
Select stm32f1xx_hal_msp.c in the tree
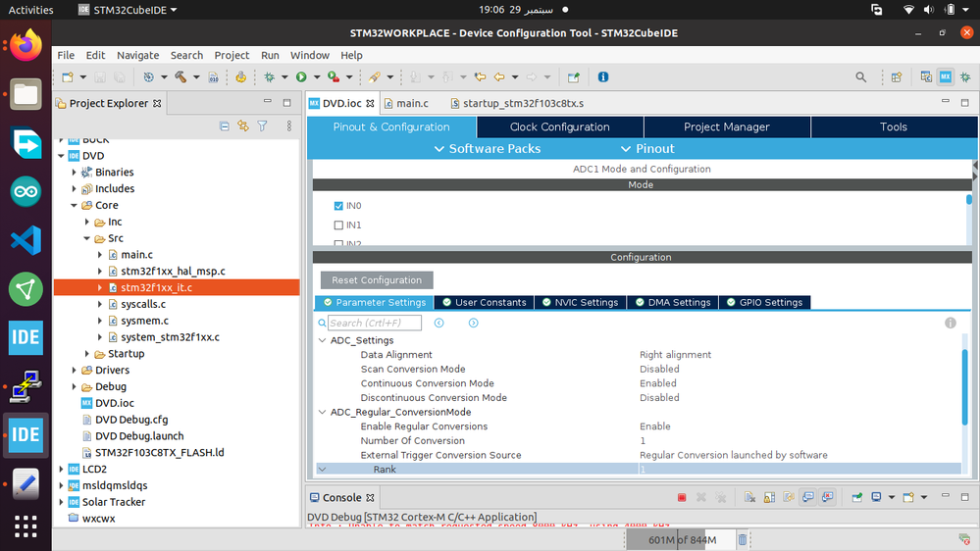click(x=173, y=272)
